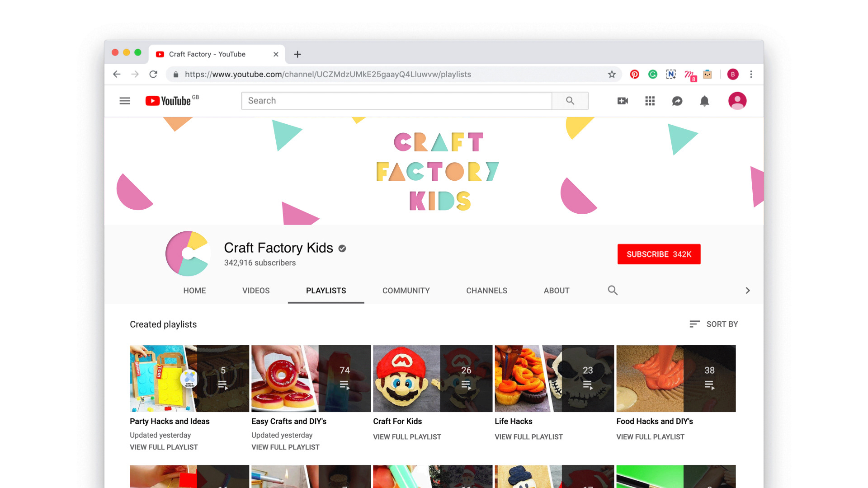The width and height of the screenshot is (868, 488).
Task: Subscribe to Craft Factory Kids
Action: pos(659,254)
